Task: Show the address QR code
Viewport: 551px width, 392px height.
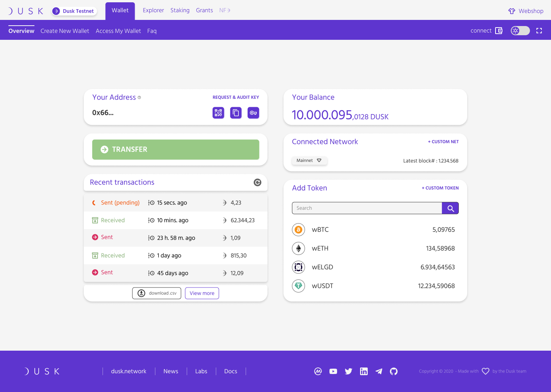Action: [x=218, y=113]
